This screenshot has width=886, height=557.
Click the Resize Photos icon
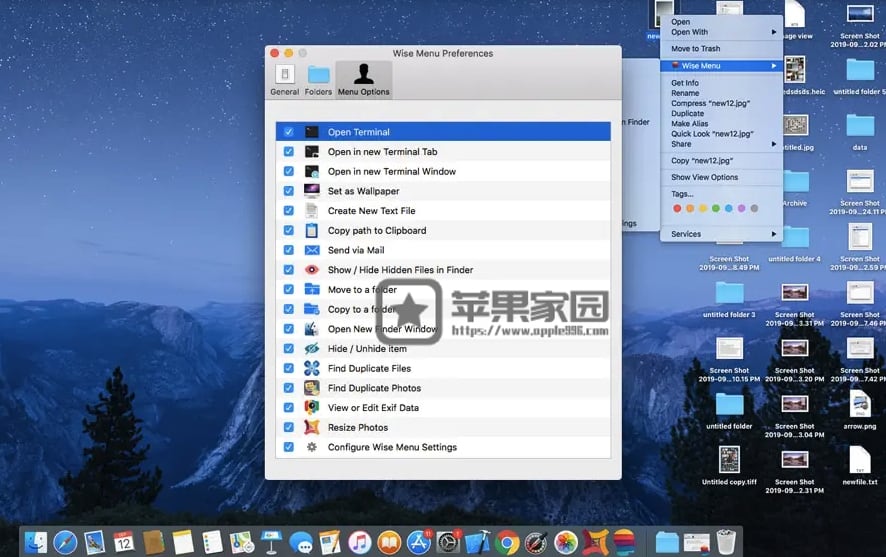click(x=311, y=427)
